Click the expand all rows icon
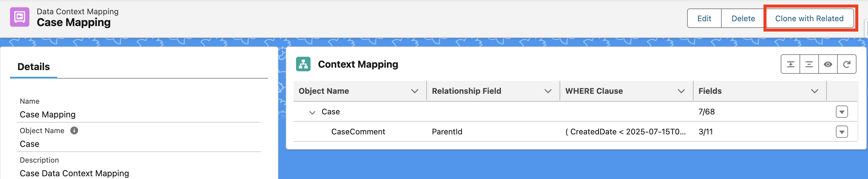The height and width of the screenshot is (179, 868). (790, 64)
